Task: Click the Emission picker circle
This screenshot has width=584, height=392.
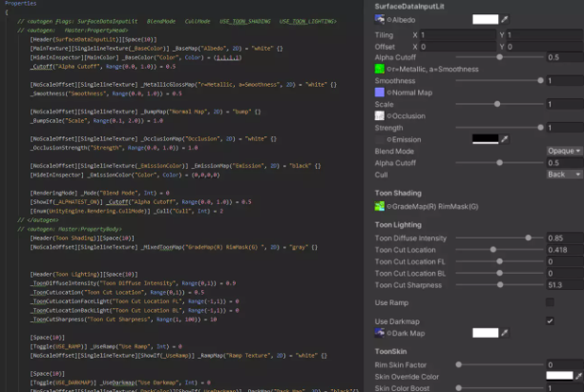Action: click(389, 139)
